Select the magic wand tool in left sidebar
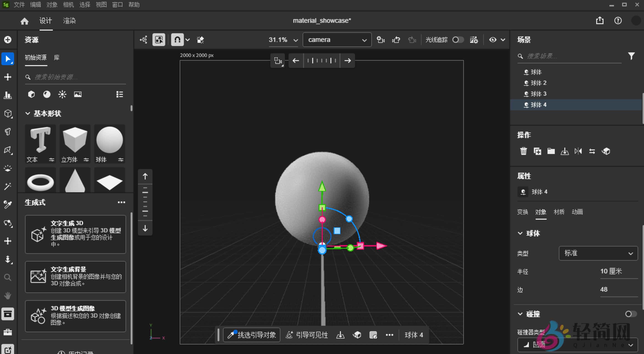 click(x=8, y=186)
